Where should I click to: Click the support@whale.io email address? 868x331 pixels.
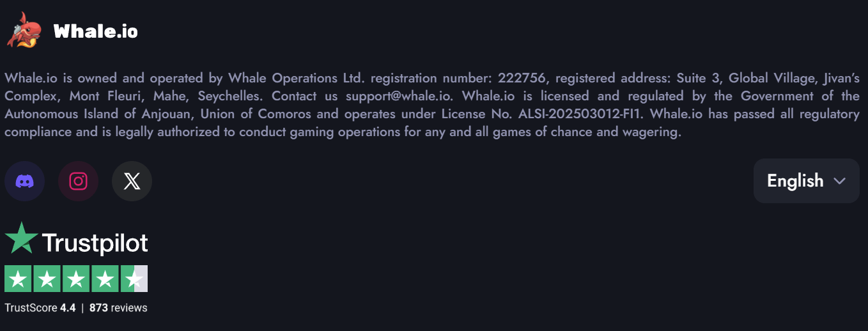tap(399, 96)
